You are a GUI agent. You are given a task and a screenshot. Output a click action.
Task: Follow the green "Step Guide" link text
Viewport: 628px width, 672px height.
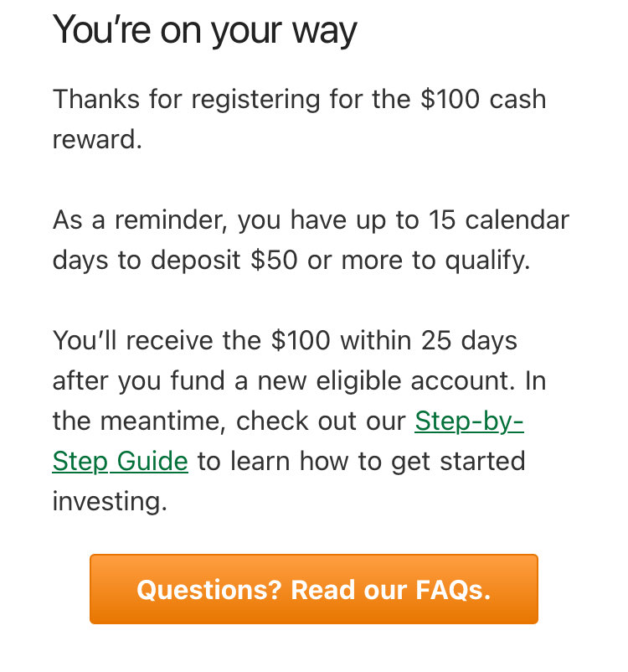120,461
